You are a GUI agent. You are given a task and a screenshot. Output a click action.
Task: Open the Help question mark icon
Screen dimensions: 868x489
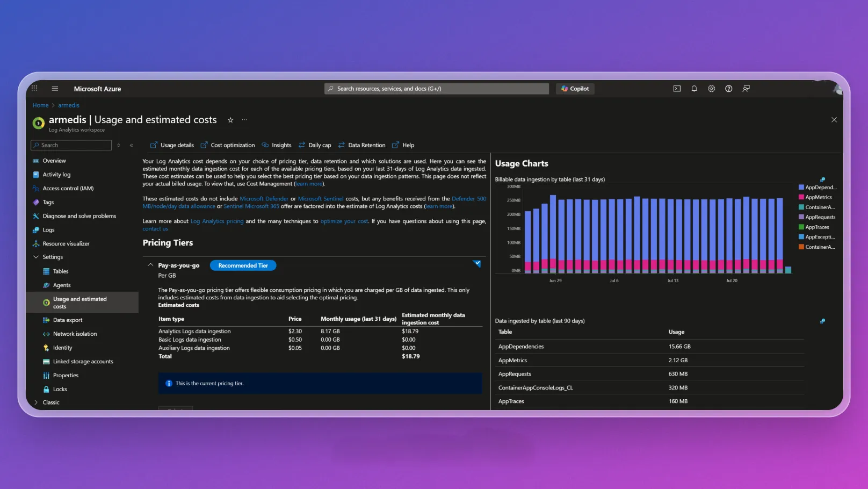pyautogui.click(x=728, y=89)
